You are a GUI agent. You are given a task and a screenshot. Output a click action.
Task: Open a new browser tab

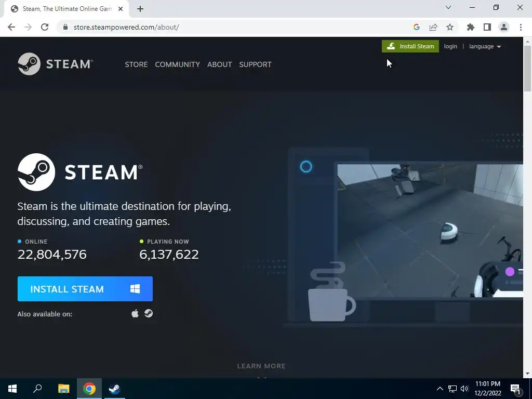[x=140, y=9]
